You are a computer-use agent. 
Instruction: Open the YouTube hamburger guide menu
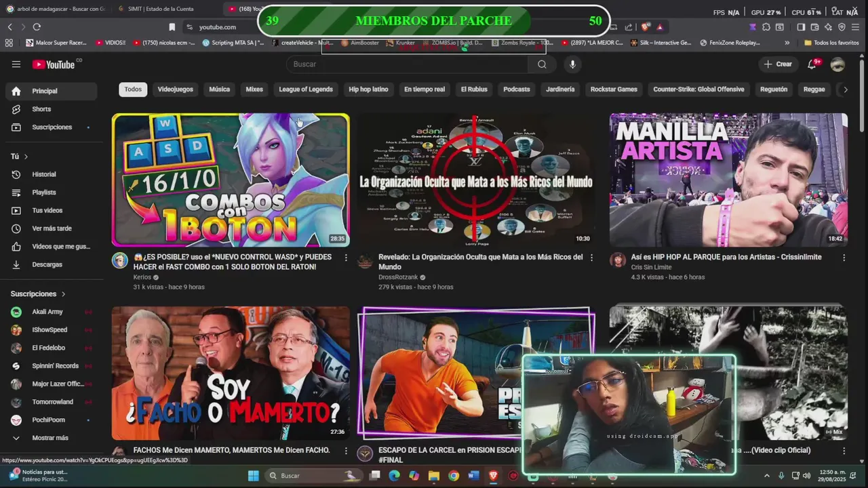[16, 64]
